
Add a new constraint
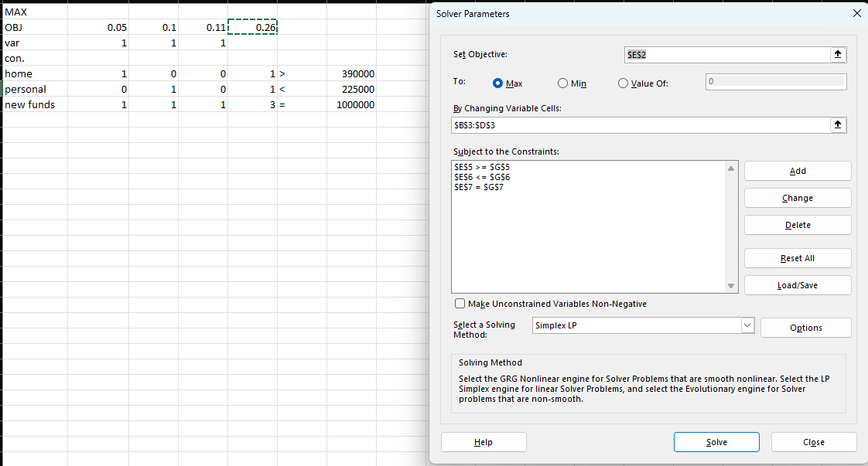[797, 170]
